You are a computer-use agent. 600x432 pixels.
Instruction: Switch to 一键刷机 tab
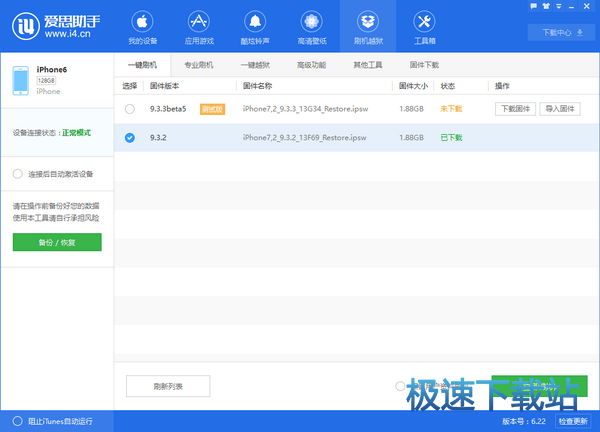click(142, 65)
